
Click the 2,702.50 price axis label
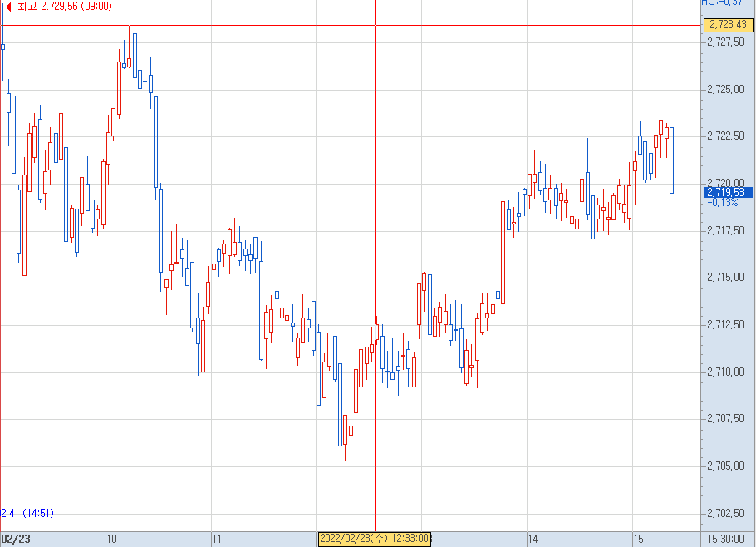tap(725, 513)
